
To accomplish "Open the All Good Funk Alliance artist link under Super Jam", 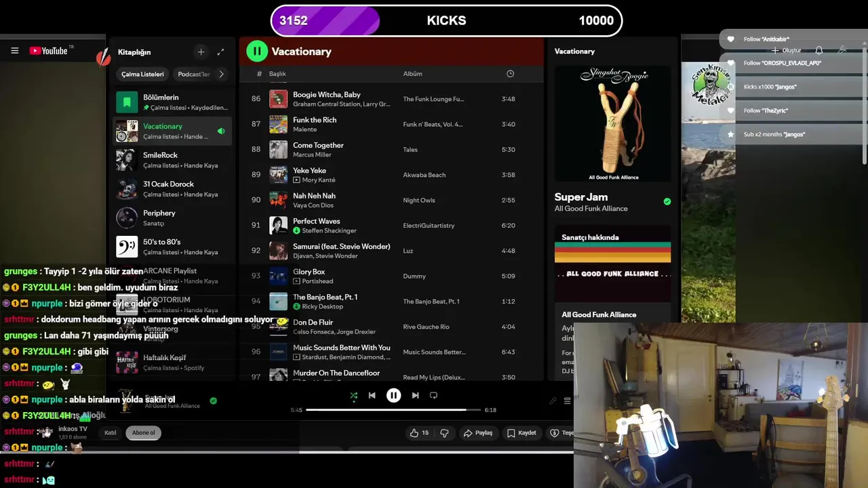I will [x=591, y=209].
